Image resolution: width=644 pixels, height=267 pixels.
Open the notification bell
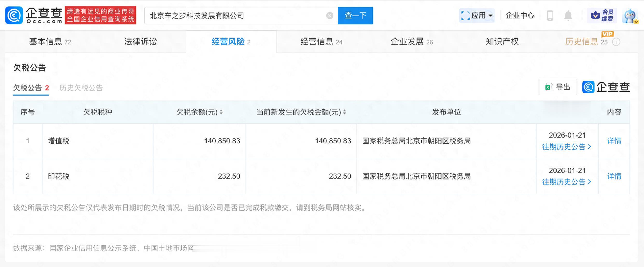point(568,16)
